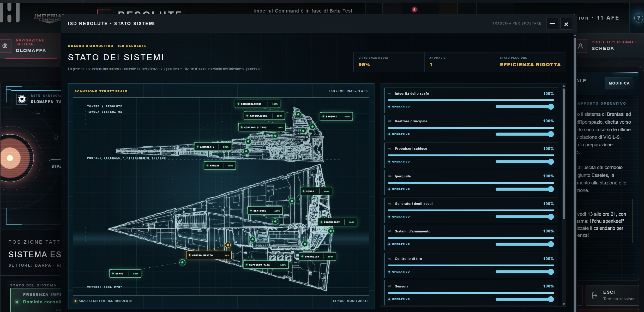Click the Sistemi d'armamento 100% value
644x312 pixels.
point(548,231)
